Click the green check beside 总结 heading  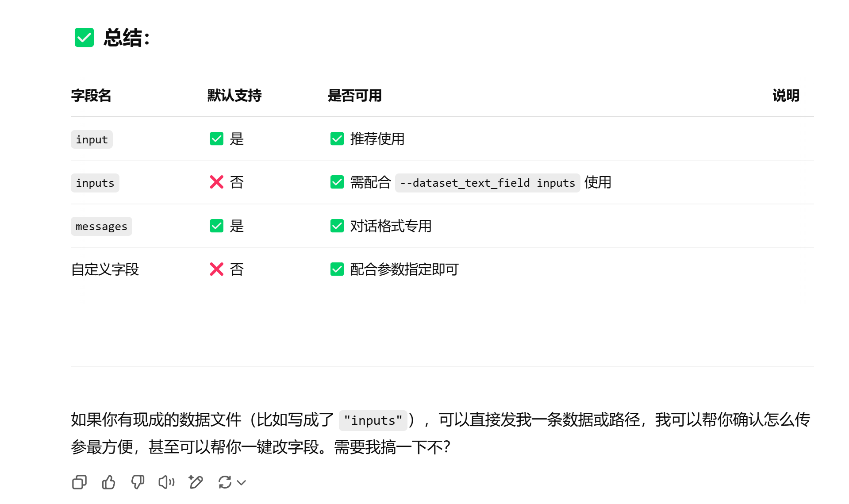tap(84, 38)
